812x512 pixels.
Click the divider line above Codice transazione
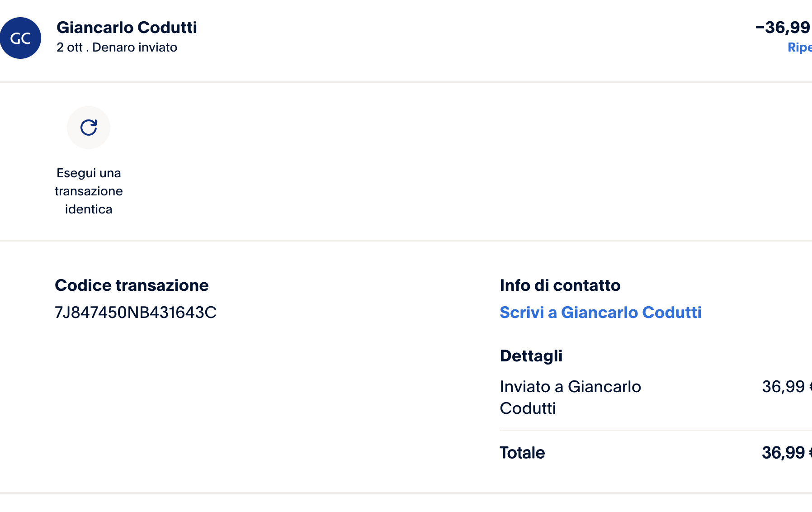[406, 241]
